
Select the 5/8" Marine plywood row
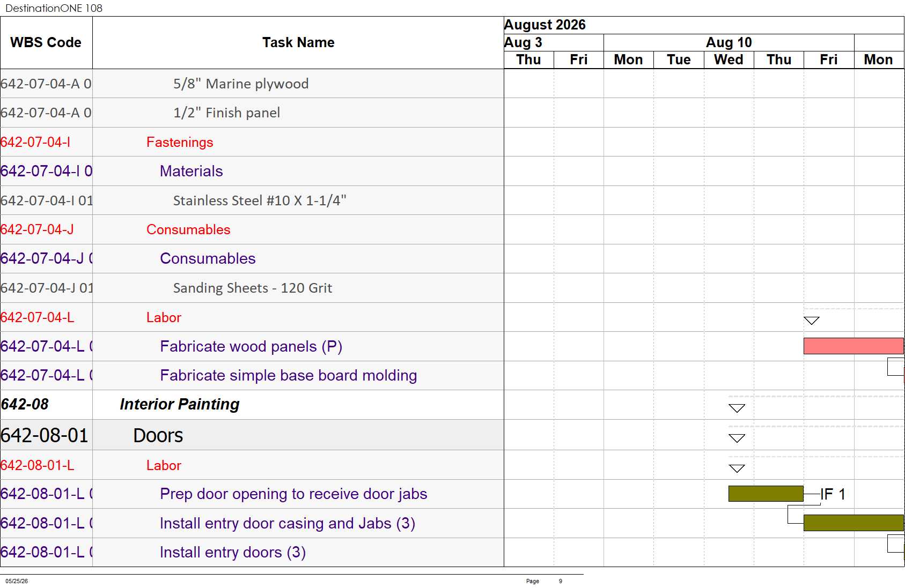pyautogui.click(x=252, y=84)
